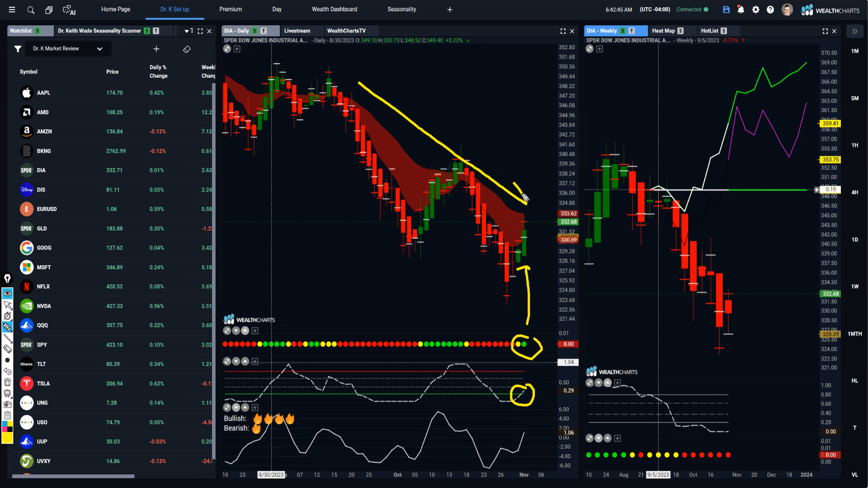
Task: Maximize the watchlist panel
Action: click(200, 31)
